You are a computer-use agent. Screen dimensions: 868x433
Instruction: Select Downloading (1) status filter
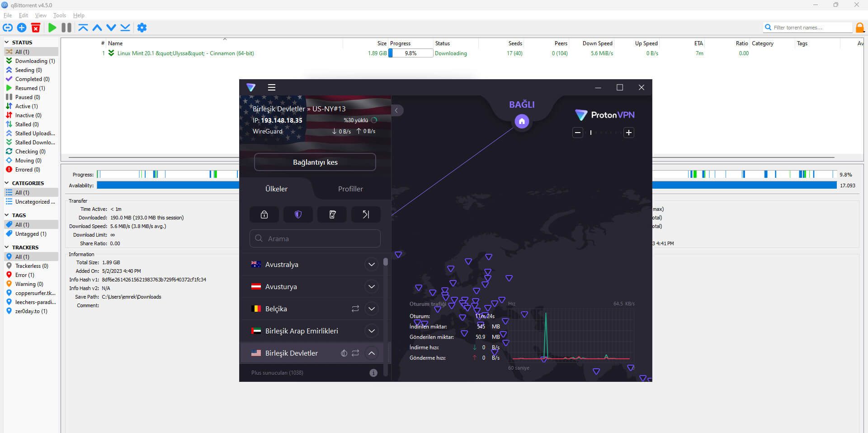point(31,61)
